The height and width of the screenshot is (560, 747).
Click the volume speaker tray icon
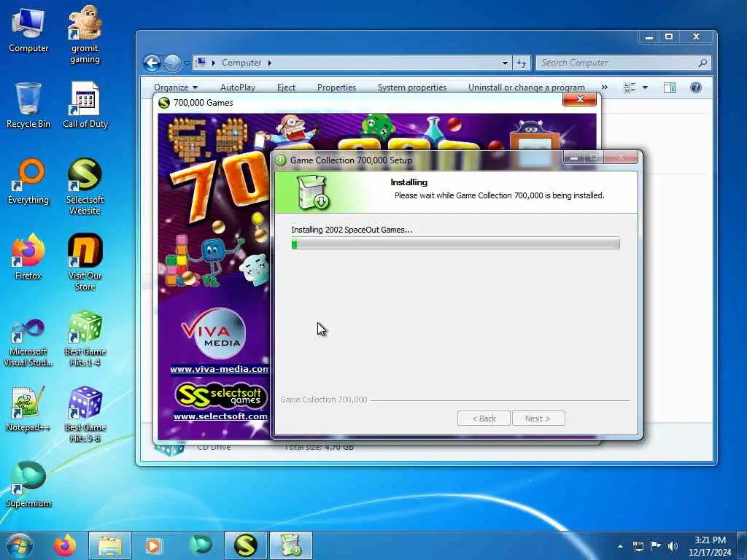click(673, 546)
